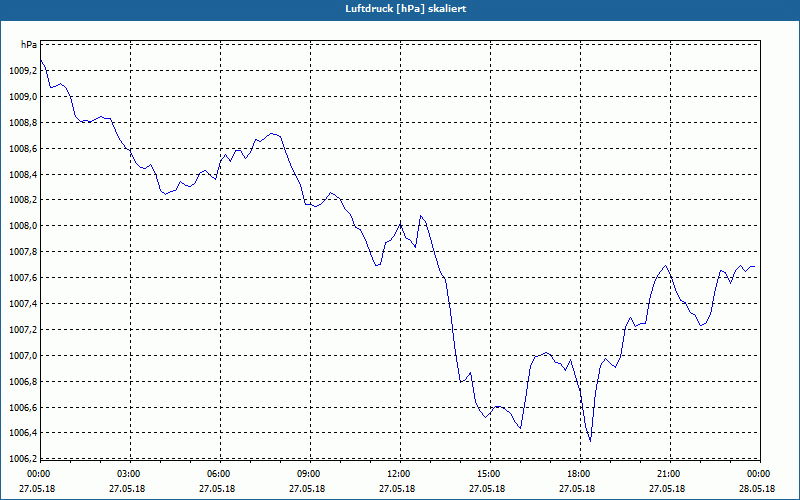Select the 1006,6 axis value
The width and height of the screenshot is (800, 500).
[x=23, y=408]
